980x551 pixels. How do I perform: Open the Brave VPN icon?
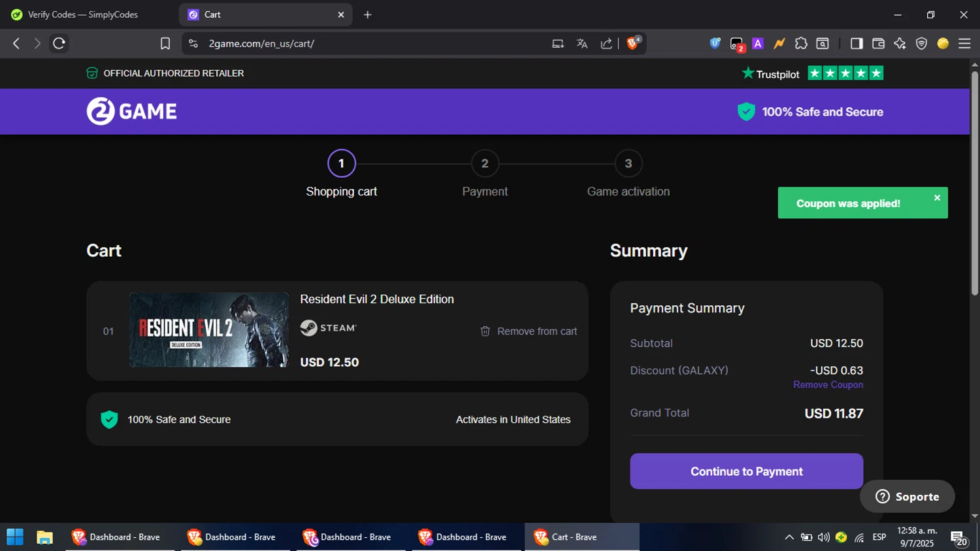[921, 43]
